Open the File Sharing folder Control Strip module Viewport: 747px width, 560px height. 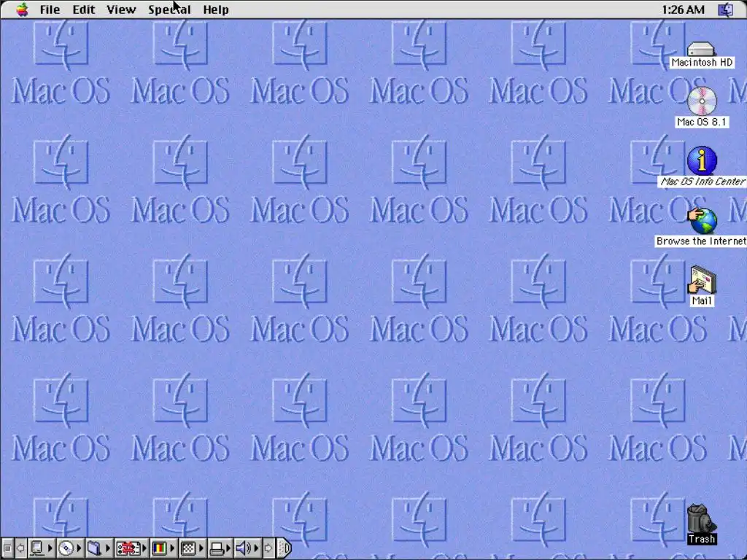(94, 548)
